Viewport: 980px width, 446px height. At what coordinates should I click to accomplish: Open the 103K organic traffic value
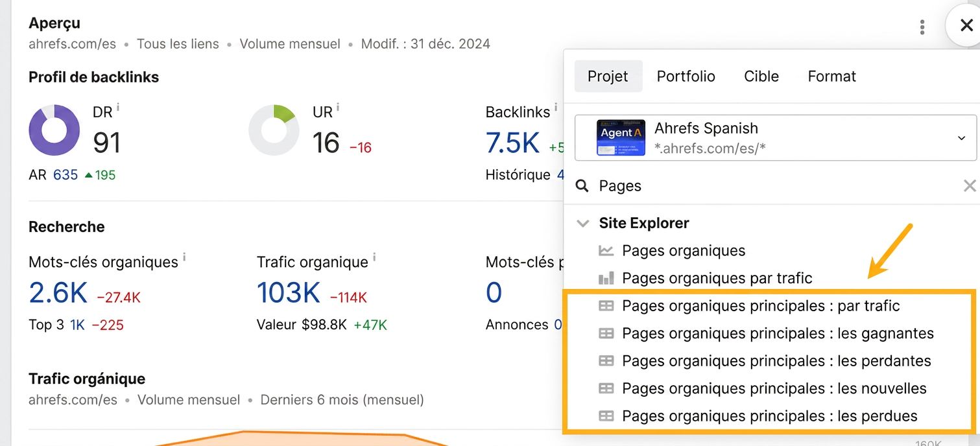point(288,293)
